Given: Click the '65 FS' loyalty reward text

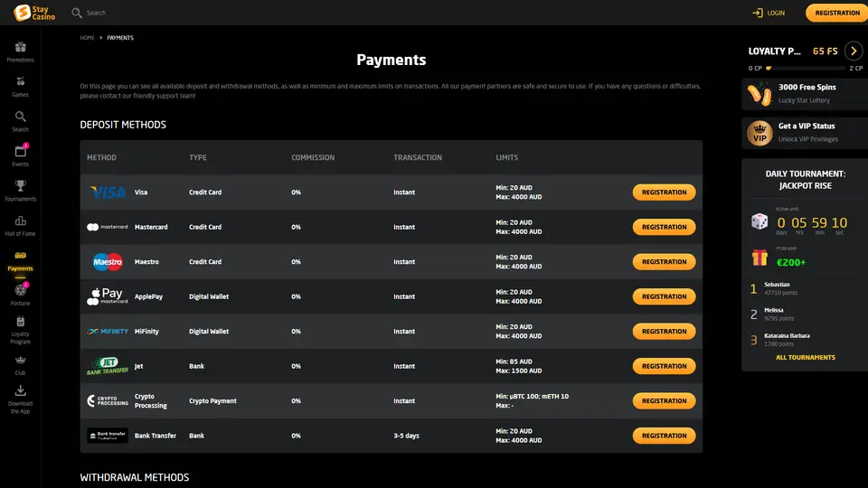Looking at the screenshot, I should [825, 51].
